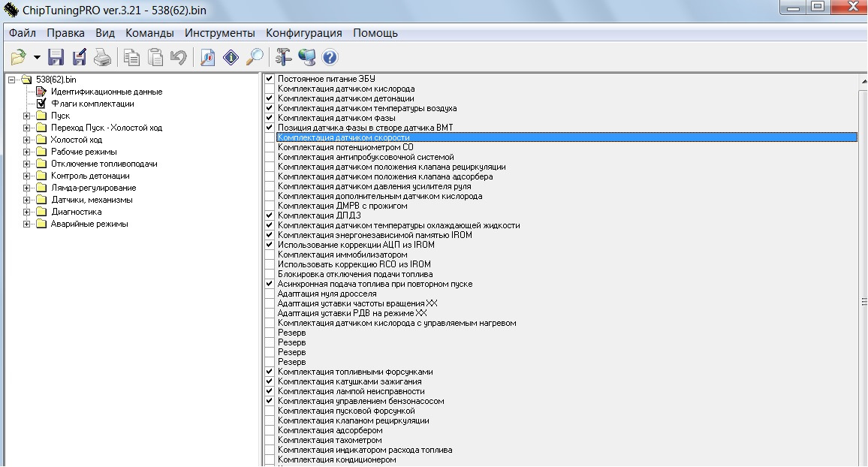Image resolution: width=868 pixels, height=467 pixels.
Task: Click the globe and monitor network icon
Action: 306,57
